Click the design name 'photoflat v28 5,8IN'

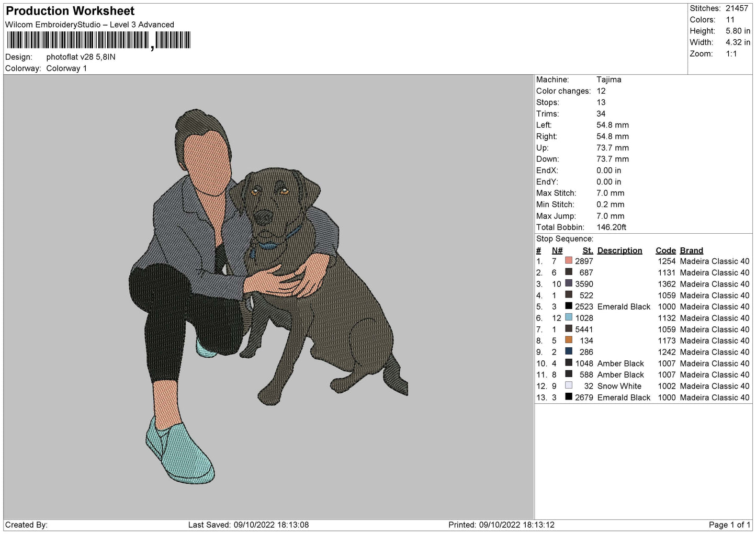coord(81,57)
